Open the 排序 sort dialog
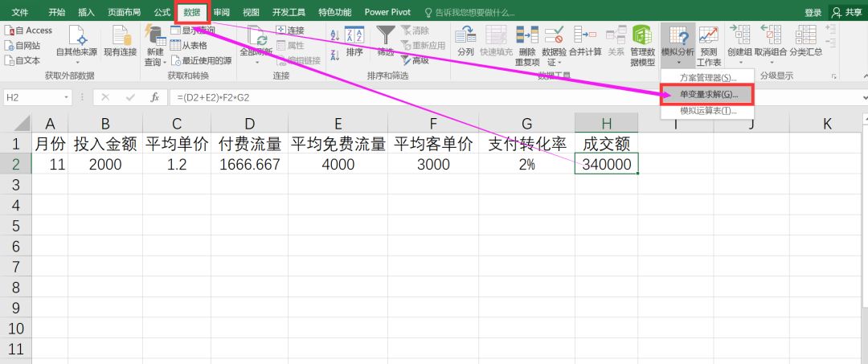This screenshot has width=868, height=364. point(354,42)
